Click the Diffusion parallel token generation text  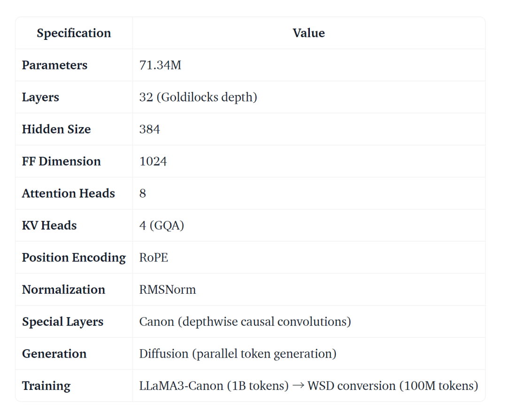(x=238, y=354)
